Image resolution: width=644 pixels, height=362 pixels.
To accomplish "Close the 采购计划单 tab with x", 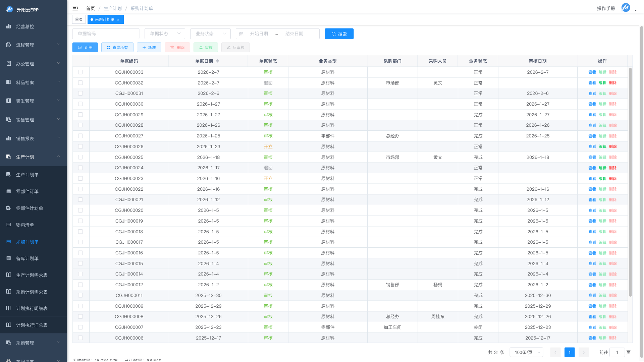I will pos(118,20).
